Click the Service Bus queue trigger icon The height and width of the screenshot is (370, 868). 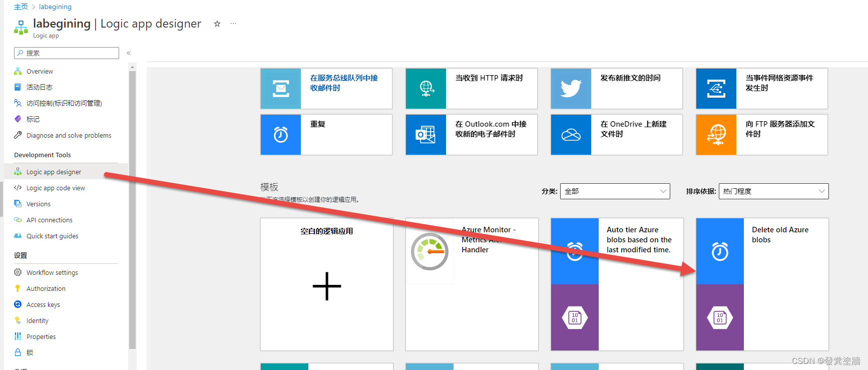click(x=281, y=89)
